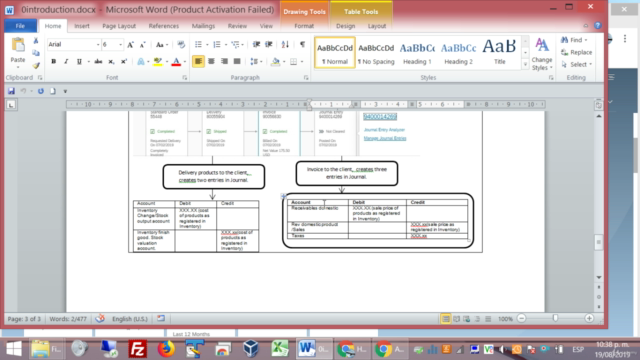The width and height of the screenshot is (640, 360).
Task: Expand the Borders dropdown arrow
Action: point(302,62)
